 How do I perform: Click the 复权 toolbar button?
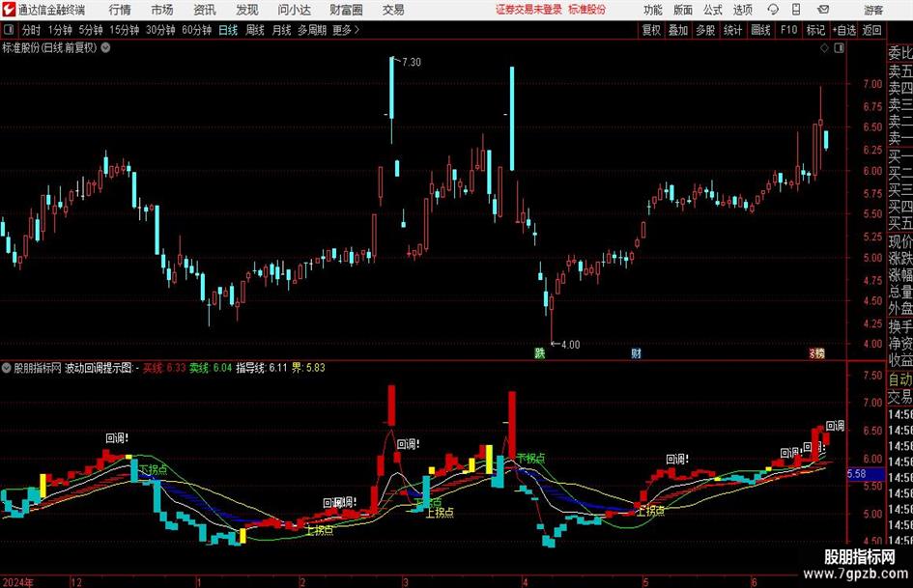[x=651, y=30]
